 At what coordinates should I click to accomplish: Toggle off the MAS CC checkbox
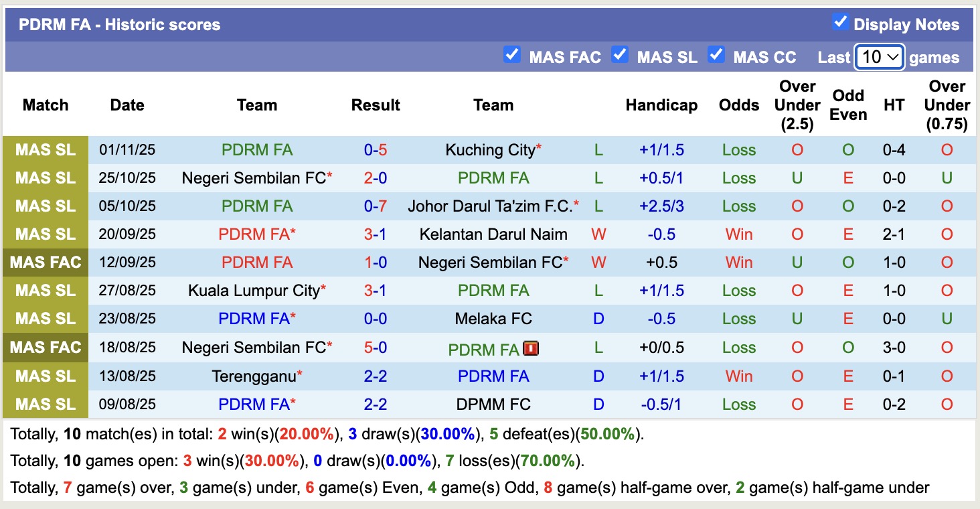pyautogui.click(x=716, y=56)
